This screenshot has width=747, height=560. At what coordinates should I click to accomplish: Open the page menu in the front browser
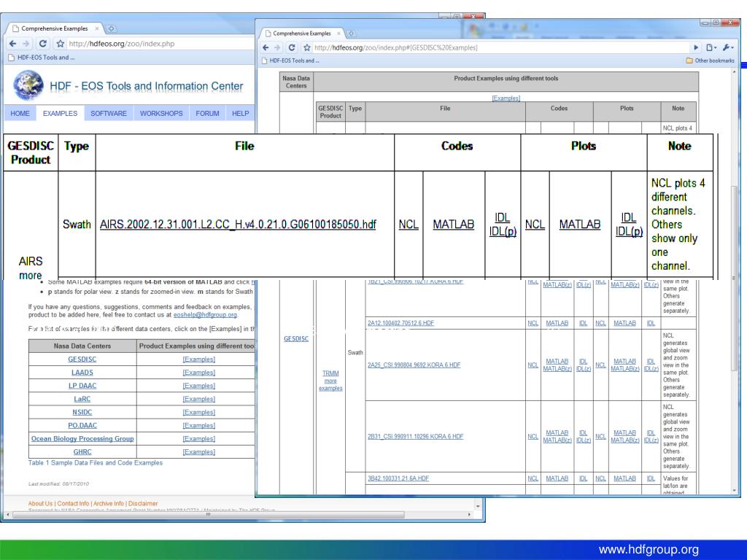(711, 47)
